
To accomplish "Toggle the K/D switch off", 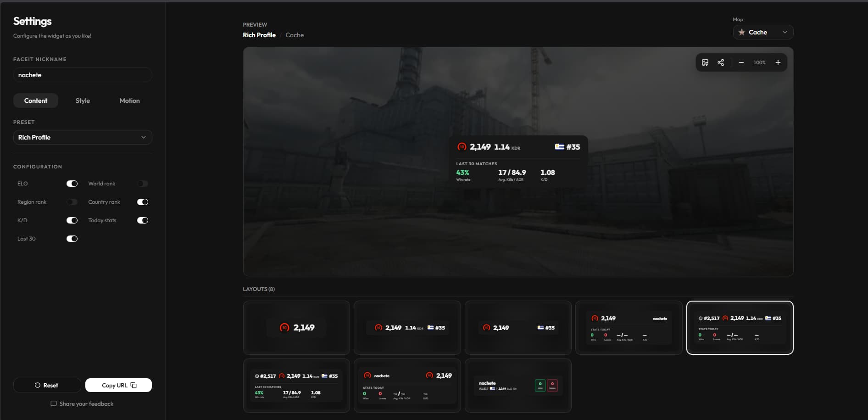I will 72,220.
